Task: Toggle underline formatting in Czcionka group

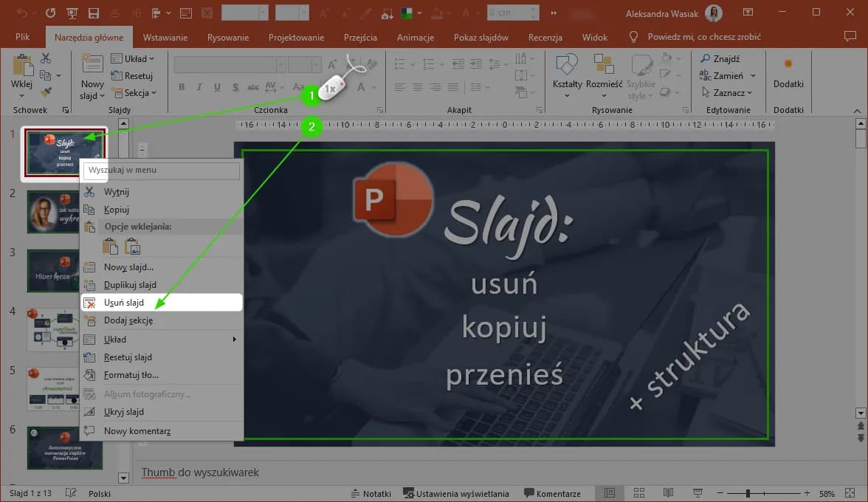Action: click(217, 86)
